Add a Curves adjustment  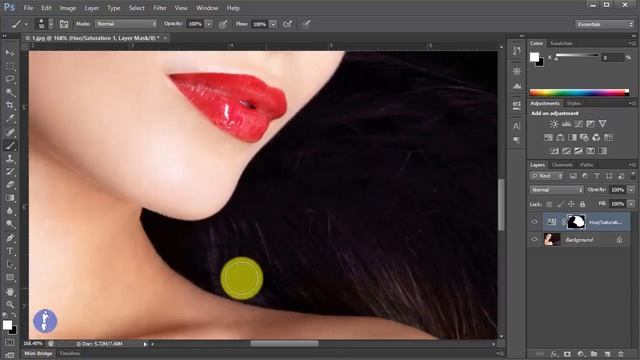578,124
